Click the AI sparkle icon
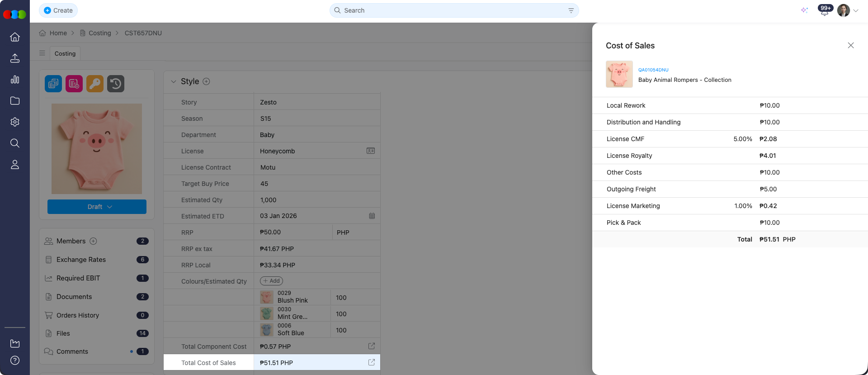Image resolution: width=868 pixels, height=375 pixels. (804, 10)
